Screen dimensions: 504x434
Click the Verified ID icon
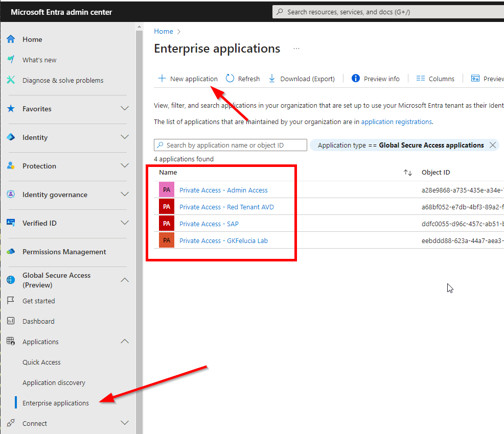click(11, 223)
